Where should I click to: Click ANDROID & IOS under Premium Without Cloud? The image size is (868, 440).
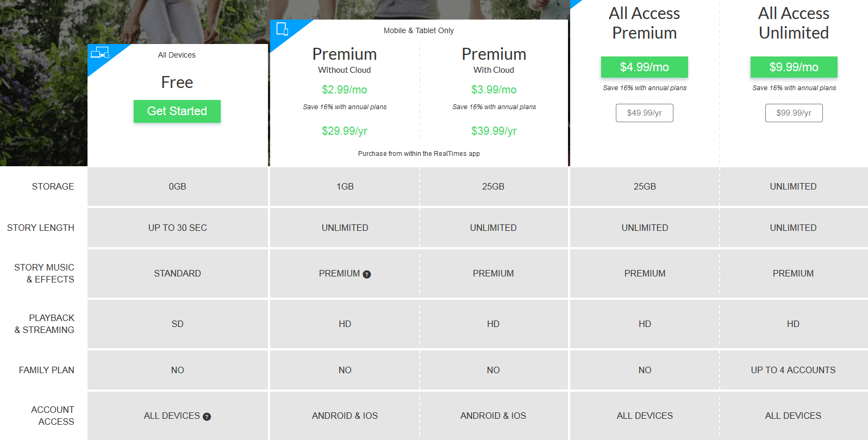(345, 416)
